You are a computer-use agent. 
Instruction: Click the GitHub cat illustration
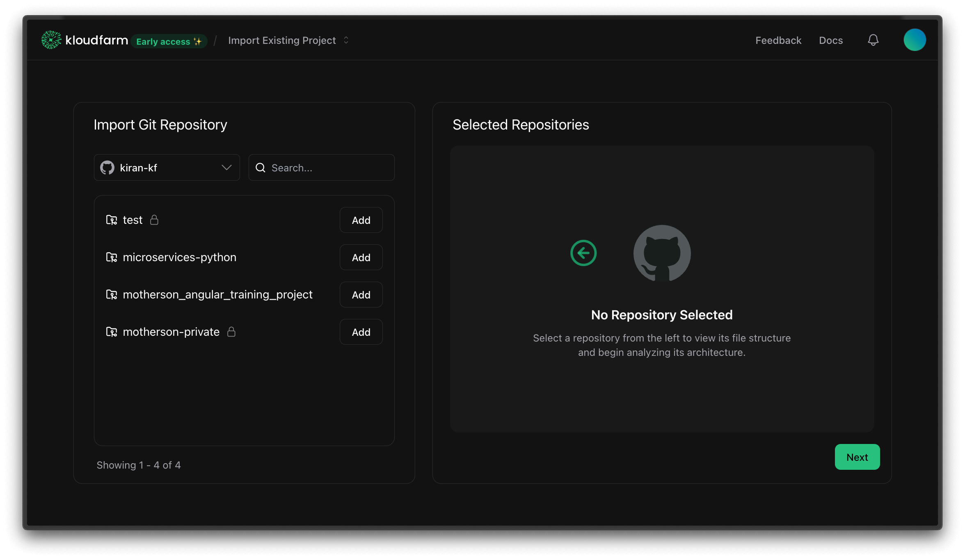coord(661,253)
